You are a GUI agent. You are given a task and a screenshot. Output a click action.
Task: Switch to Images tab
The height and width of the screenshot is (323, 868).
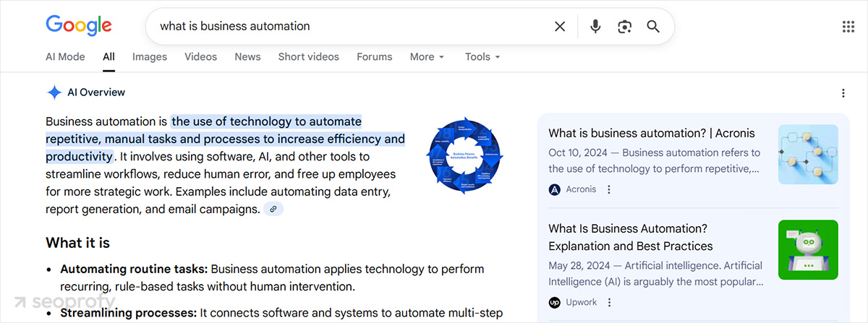[150, 56]
